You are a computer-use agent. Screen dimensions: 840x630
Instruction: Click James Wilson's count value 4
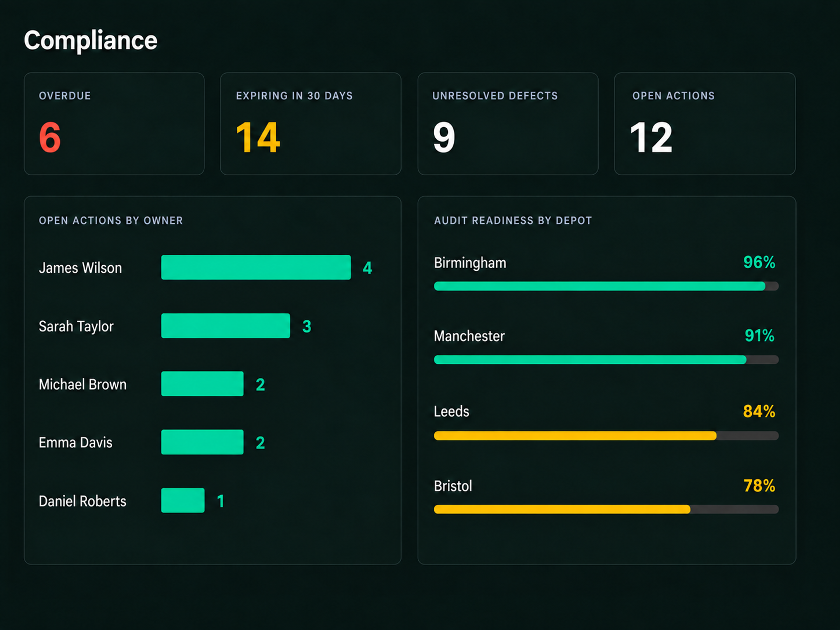click(x=367, y=268)
